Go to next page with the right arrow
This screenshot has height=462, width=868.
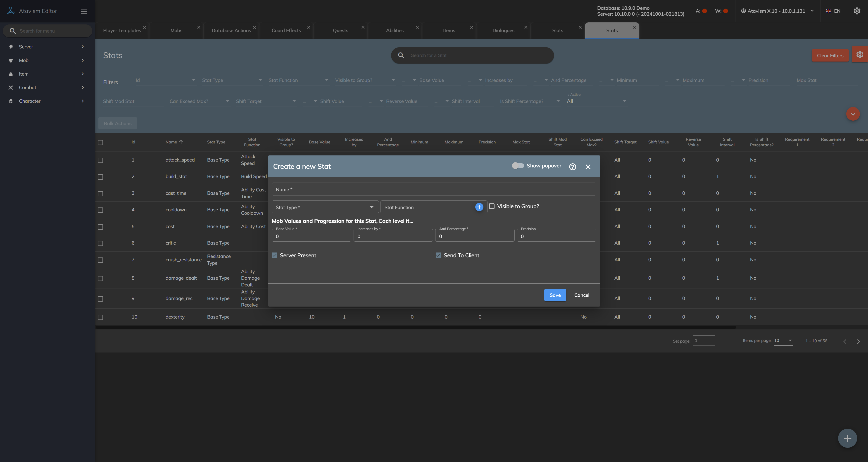858,341
